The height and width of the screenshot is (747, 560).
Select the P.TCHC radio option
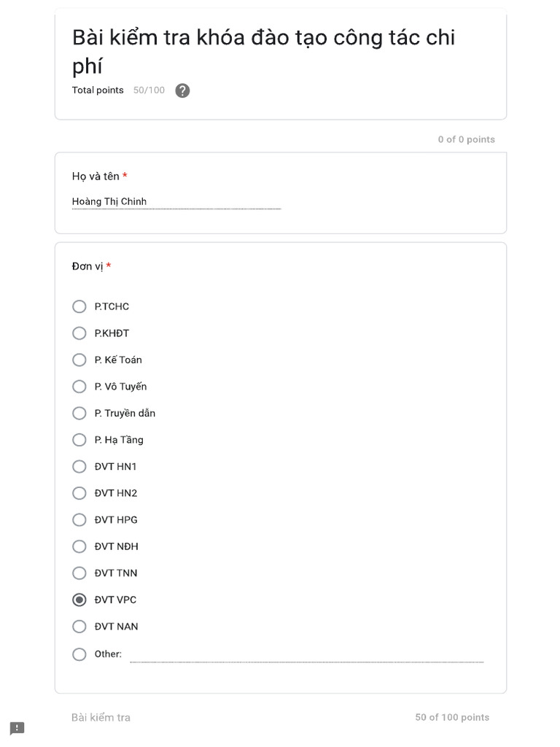click(x=79, y=306)
